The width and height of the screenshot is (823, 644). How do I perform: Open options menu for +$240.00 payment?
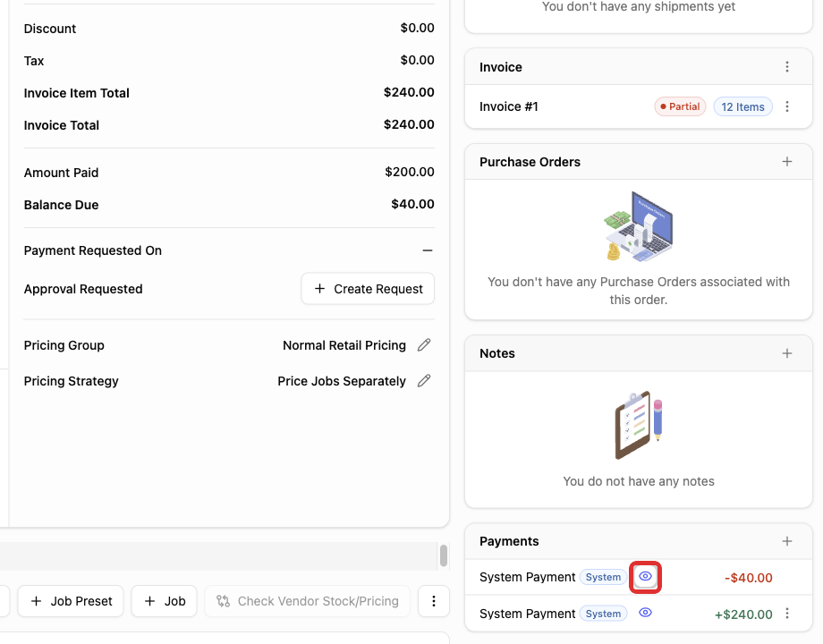point(787,613)
